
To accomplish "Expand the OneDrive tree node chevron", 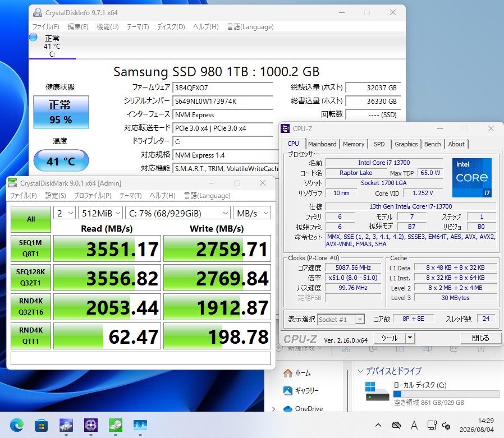I will (273, 409).
